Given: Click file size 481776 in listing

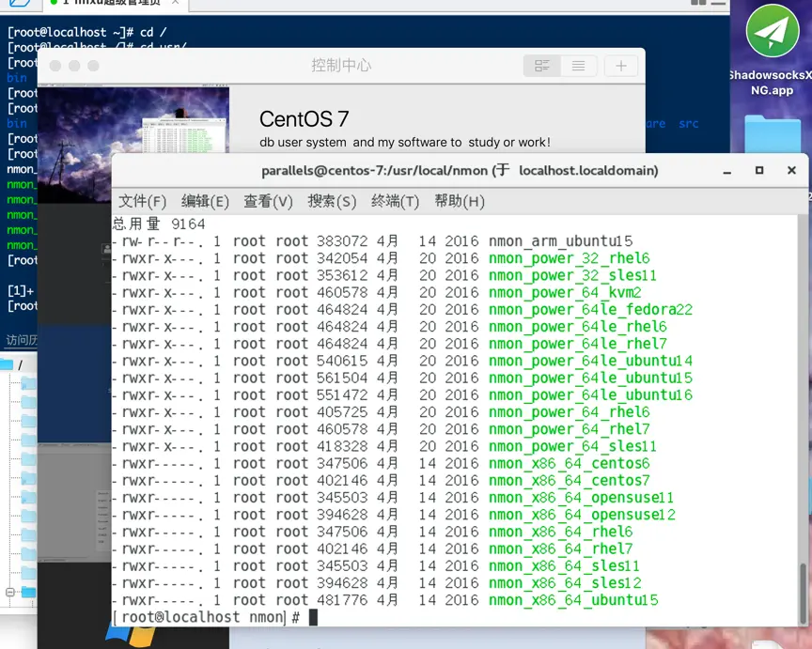Looking at the screenshot, I should click(x=342, y=600).
